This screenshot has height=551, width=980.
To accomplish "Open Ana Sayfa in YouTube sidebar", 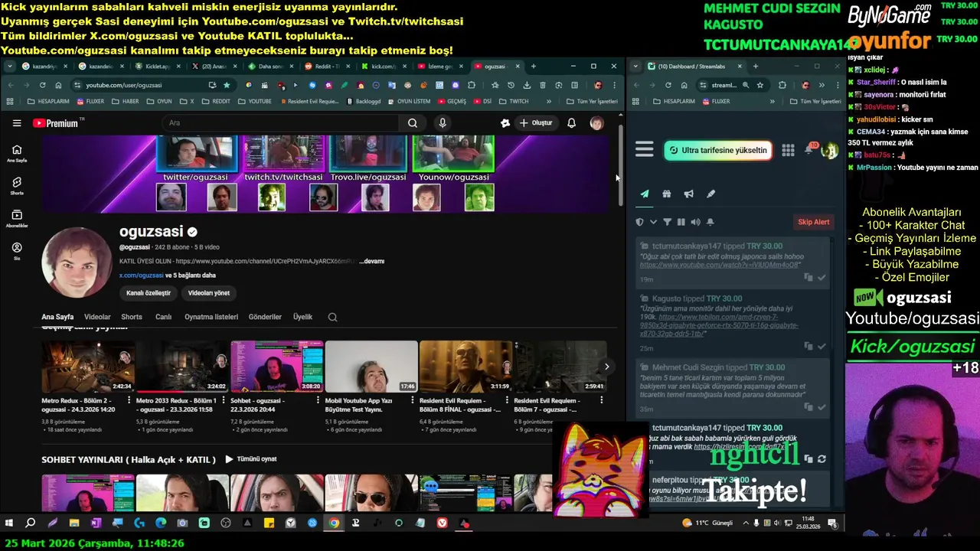I will pos(17,154).
